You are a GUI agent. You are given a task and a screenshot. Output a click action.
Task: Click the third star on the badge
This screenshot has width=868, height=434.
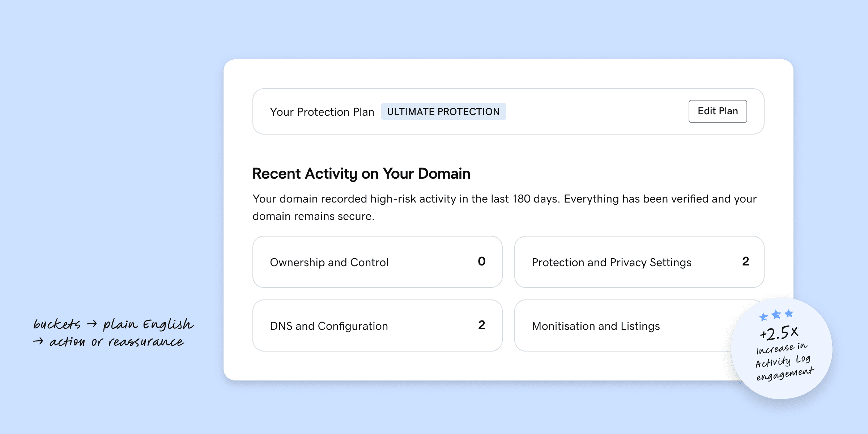click(789, 313)
